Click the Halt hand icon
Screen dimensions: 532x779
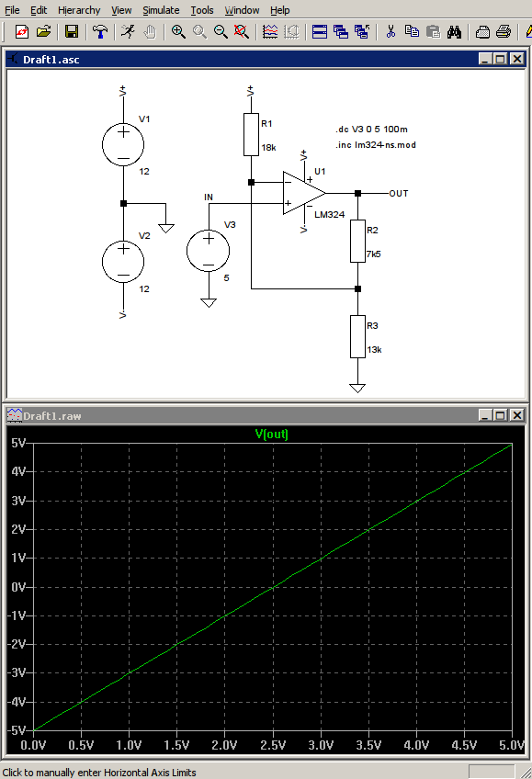[x=150, y=32]
